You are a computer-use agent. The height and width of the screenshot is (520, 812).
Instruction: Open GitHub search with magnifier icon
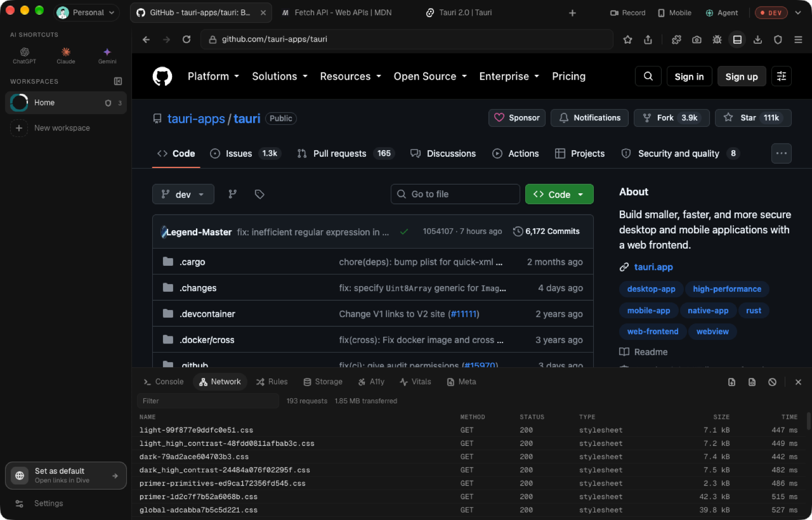coord(648,76)
